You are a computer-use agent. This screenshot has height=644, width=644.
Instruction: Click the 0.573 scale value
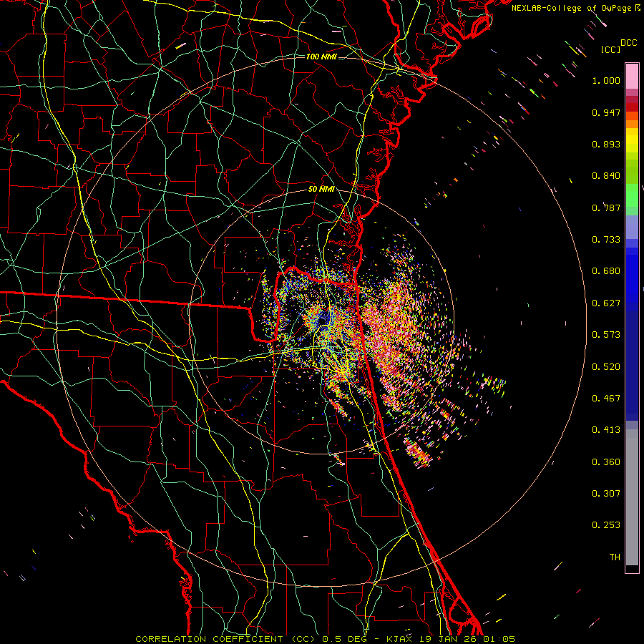tap(606, 335)
